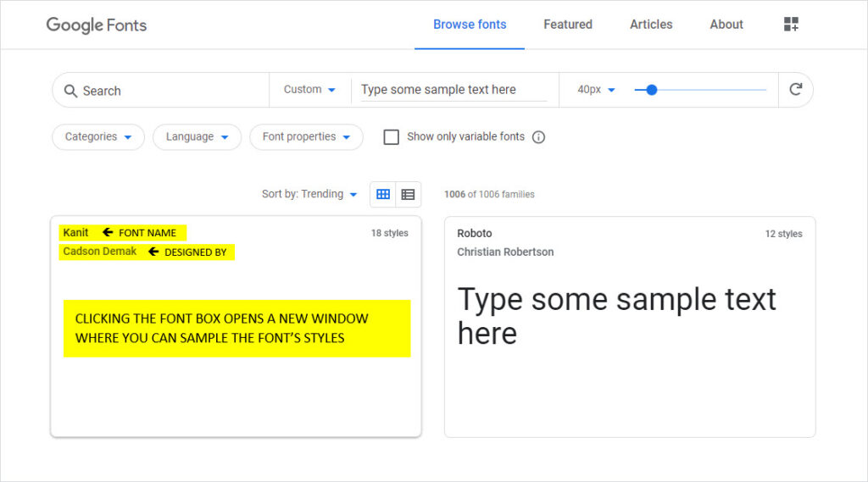This screenshot has width=868, height=482.
Task: Enable Show only variable fonts checkbox
Action: pyautogui.click(x=392, y=137)
